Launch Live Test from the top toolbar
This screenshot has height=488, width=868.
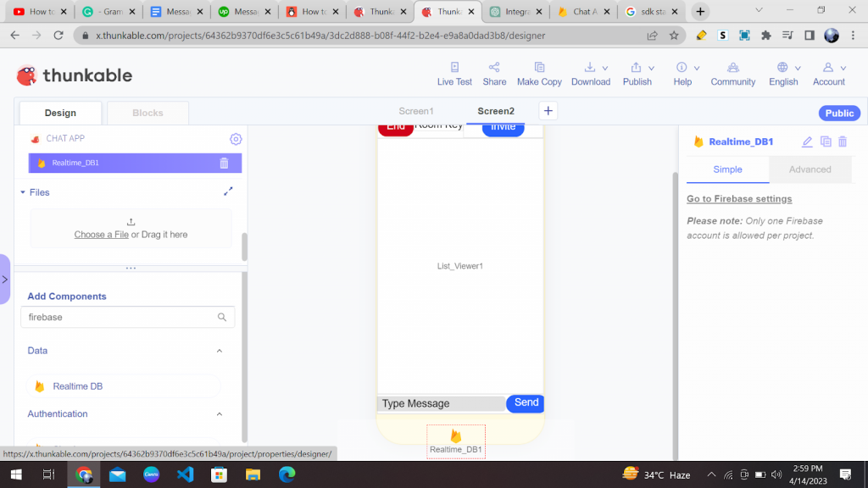coord(453,73)
